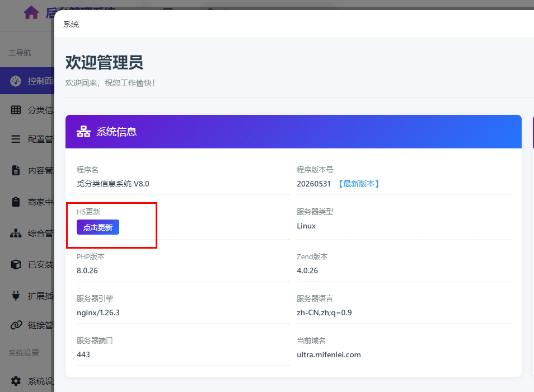Open the 内容管理 sidebar menu entry

tap(27, 170)
